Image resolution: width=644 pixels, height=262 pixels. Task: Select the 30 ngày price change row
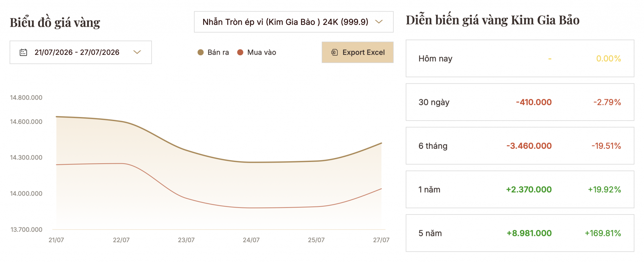coord(520,102)
